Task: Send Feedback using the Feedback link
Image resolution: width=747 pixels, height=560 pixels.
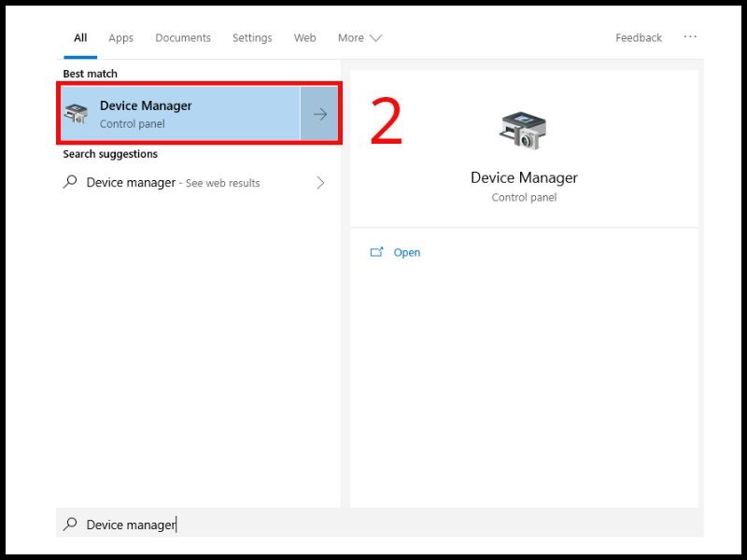Action: [638, 37]
